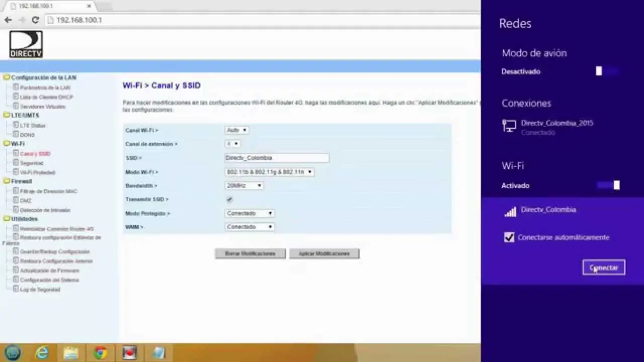Image resolution: width=644 pixels, height=362 pixels.
Task: Click the SSID text field
Action: [277, 157]
